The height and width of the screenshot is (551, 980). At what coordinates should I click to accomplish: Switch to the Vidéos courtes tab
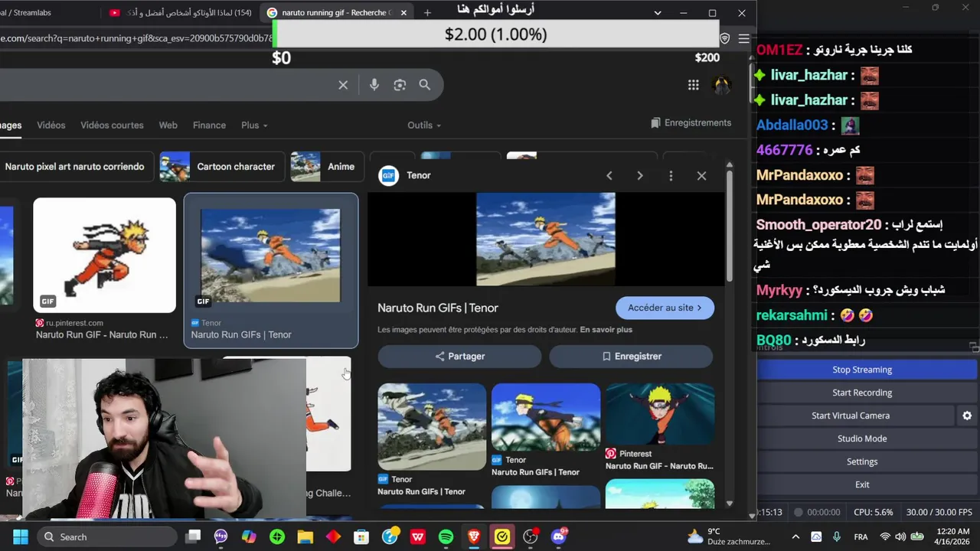point(112,125)
